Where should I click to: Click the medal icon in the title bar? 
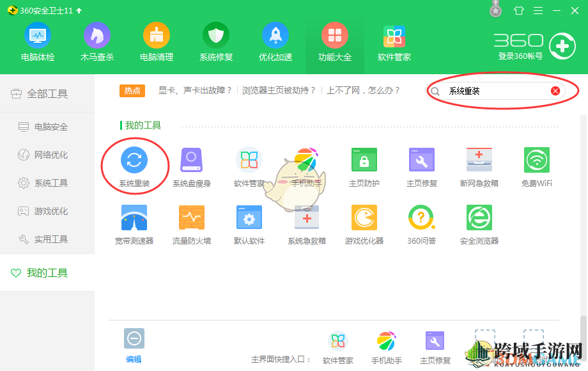click(496, 10)
